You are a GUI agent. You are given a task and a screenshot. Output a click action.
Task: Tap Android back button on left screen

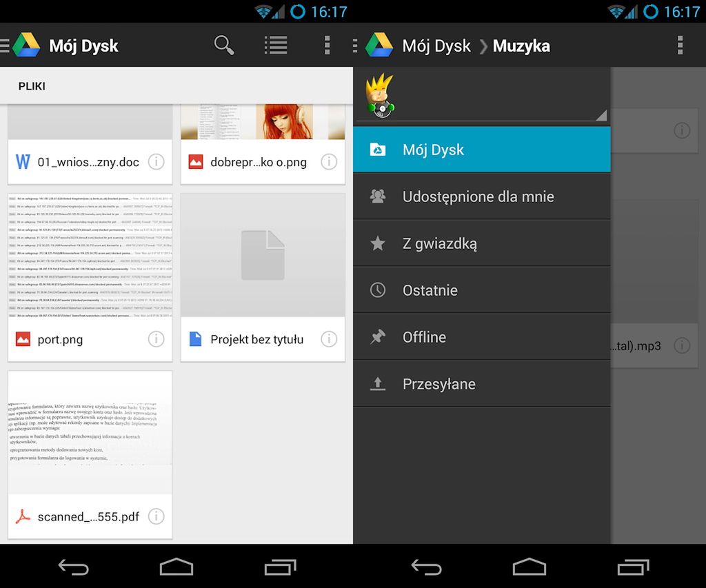click(73, 567)
